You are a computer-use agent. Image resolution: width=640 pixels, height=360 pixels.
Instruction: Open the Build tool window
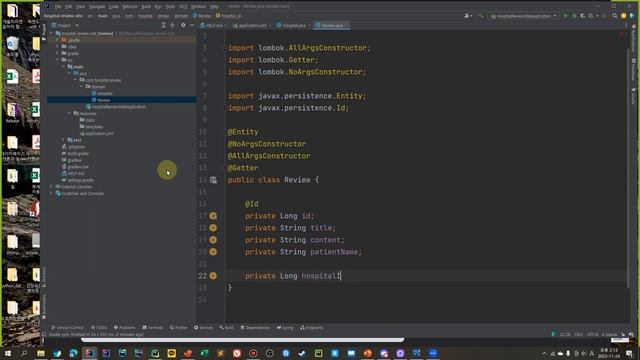[227, 328]
